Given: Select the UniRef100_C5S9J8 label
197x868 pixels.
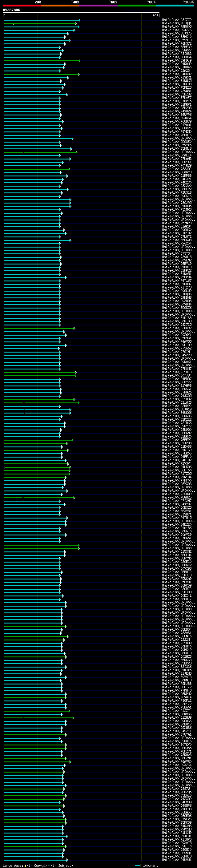Looking at the screenshot, I should pos(177,40).
